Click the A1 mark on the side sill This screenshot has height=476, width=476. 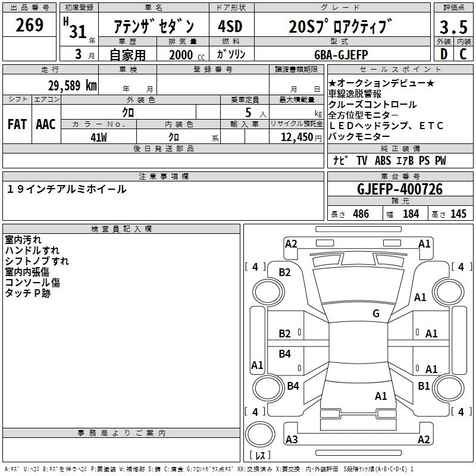click(x=257, y=365)
